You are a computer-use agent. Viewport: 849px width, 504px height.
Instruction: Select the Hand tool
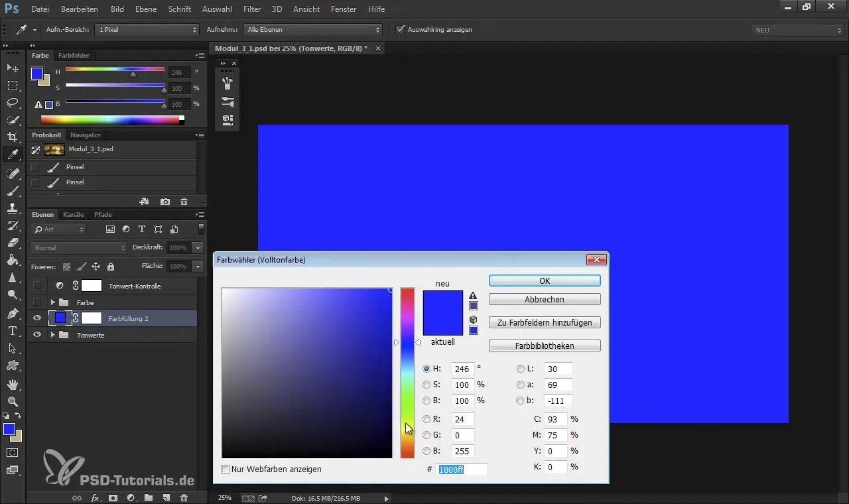(13, 384)
